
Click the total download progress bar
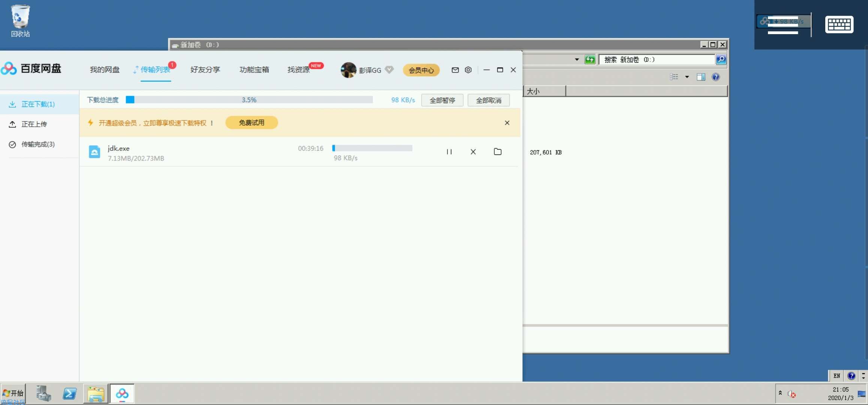coord(249,100)
